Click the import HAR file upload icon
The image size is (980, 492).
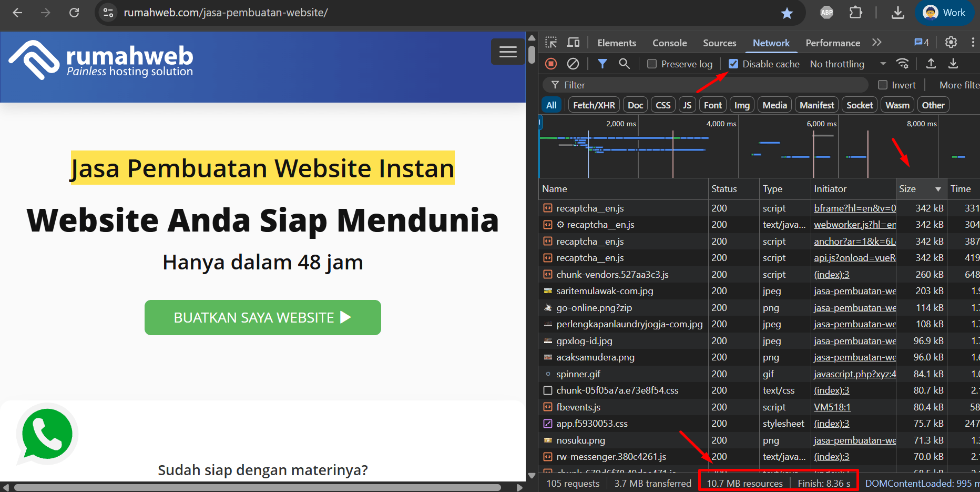(x=931, y=64)
